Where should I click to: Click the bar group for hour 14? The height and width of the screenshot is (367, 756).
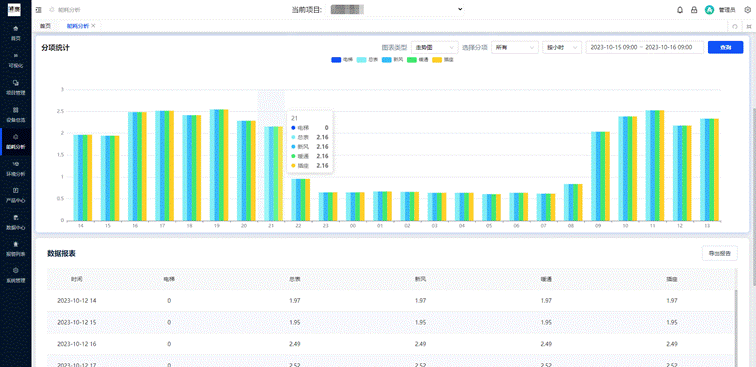click(x=82, y=177)
